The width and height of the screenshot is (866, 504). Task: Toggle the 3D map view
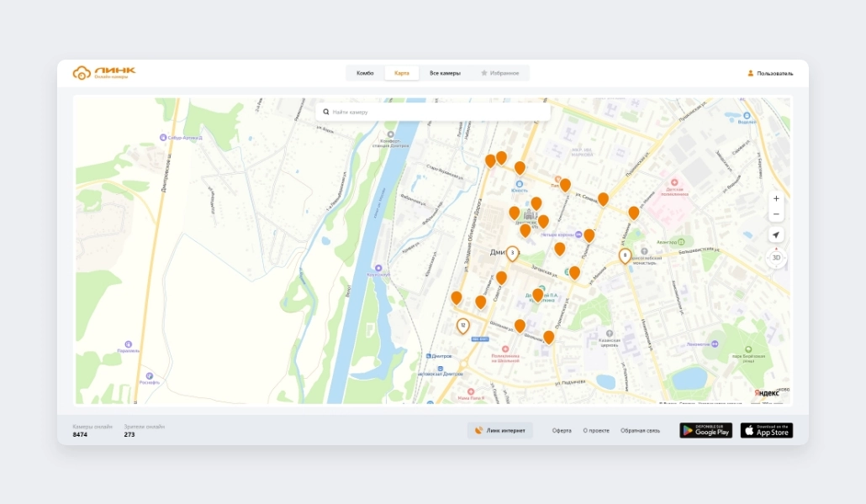[776, 258]
